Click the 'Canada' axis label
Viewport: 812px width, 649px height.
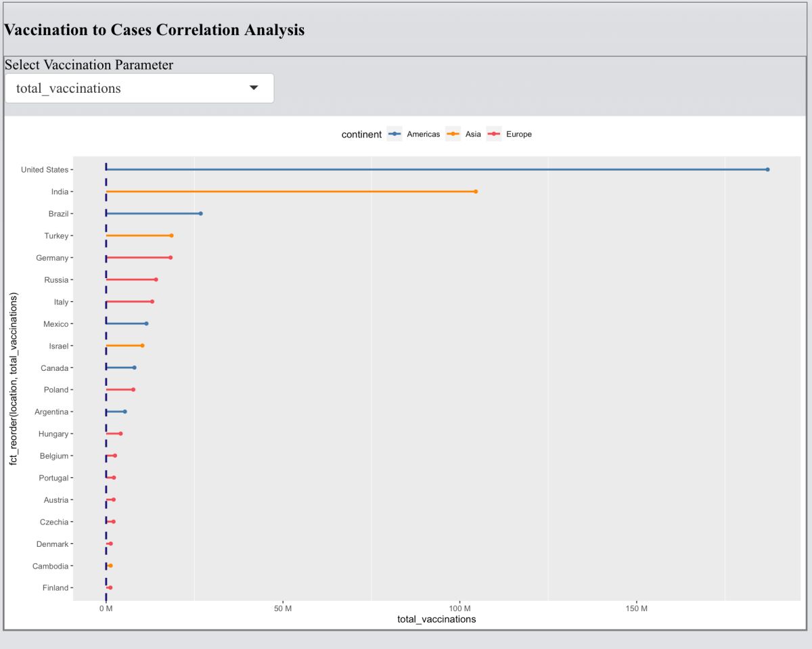[54, 368]
